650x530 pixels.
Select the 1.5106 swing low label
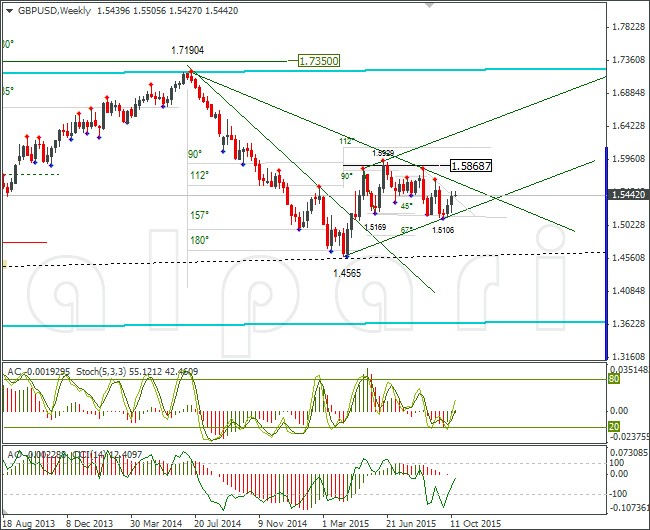[x=443, y=230]
